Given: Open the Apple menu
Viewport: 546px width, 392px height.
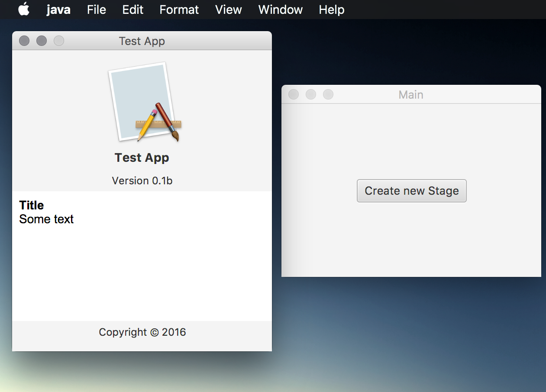Looking at the screenshot, I should pos(24,9).
